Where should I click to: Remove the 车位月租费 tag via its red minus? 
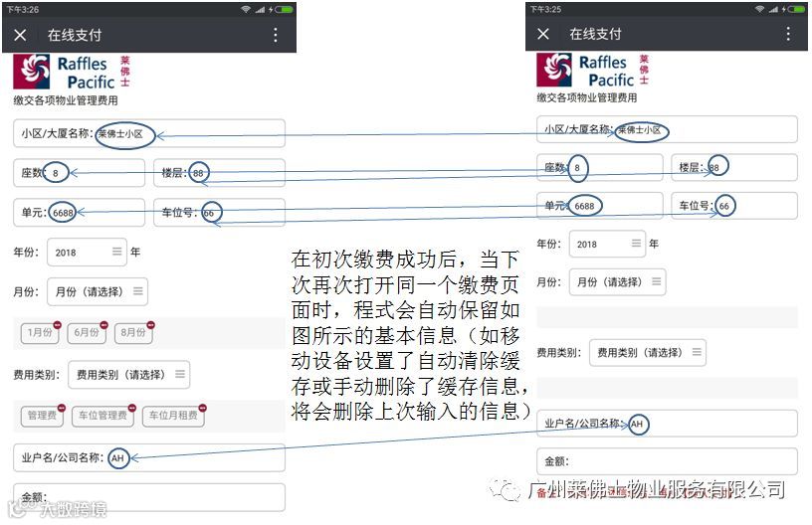[x=202, y=408]
